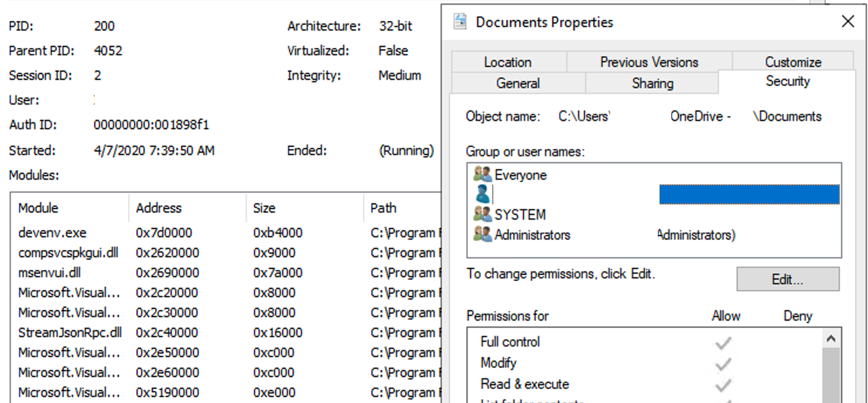The image size is (868, 403).
Task: Click the size 0xe000 cell
Action: (x=274, y=392)
